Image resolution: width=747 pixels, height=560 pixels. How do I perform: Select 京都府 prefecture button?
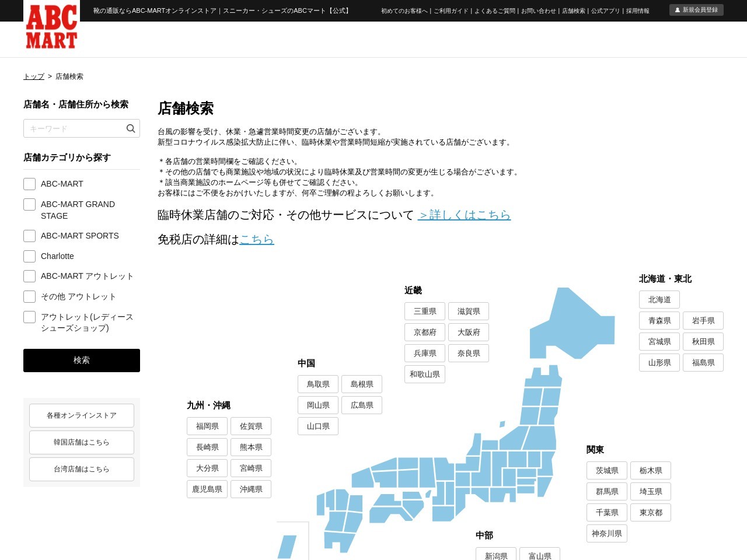(425, 332)
